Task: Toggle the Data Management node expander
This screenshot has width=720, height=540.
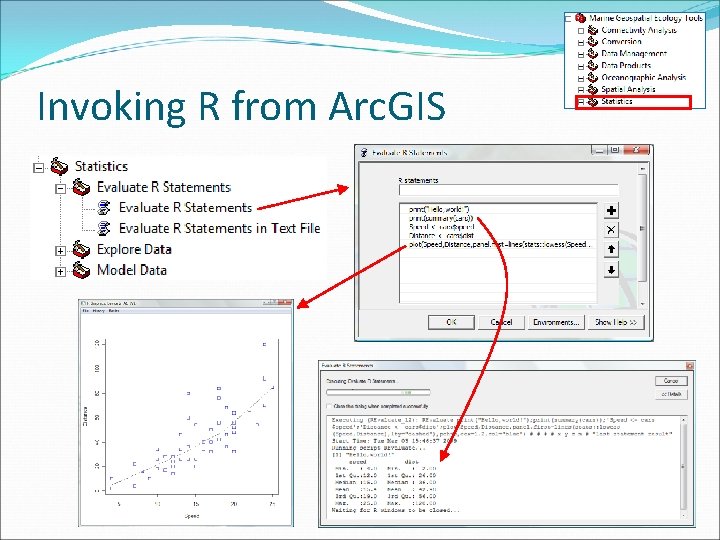Action: tap(581, 55)
